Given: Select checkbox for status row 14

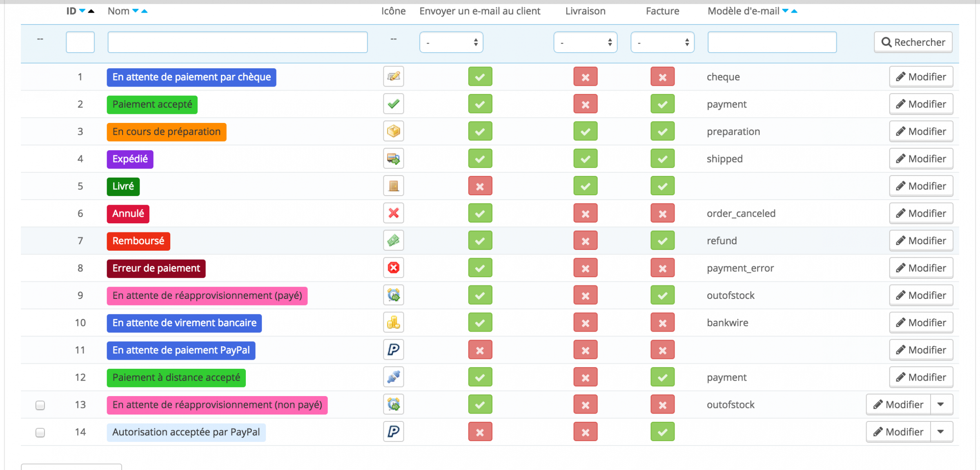Looking at the screenshot, I should coord(40,432).
